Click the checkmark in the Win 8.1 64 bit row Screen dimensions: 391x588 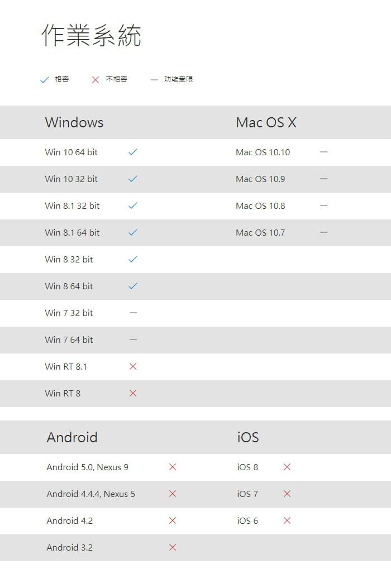(133, 232)
